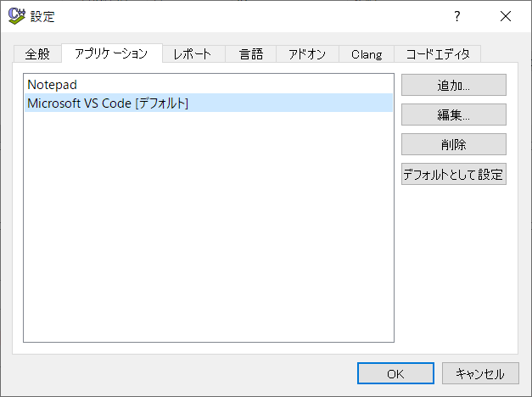
Task: Switch to the 全般 tab
Action: click(x=37, y=54)
